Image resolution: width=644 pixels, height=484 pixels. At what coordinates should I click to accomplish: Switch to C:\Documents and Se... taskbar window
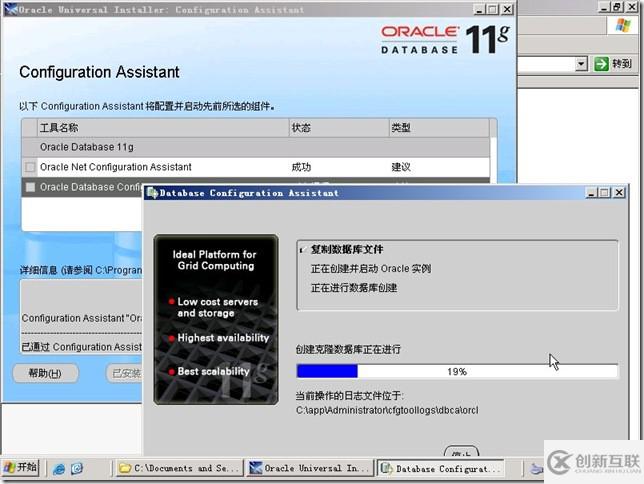click(178, 468)
